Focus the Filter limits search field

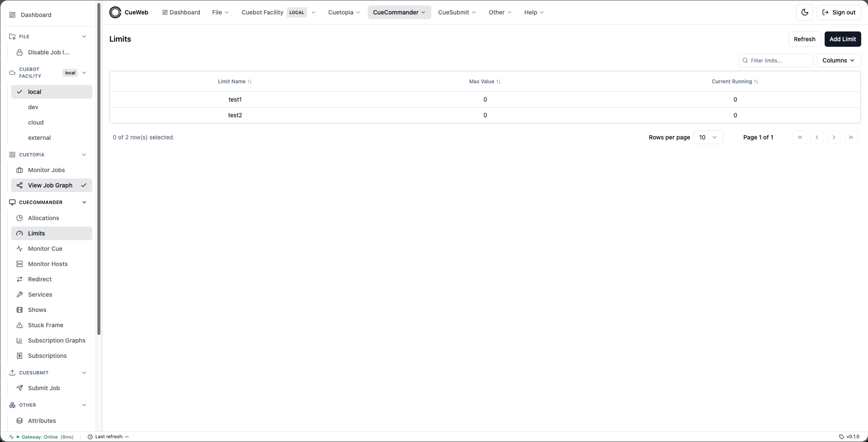pos(776,60)
